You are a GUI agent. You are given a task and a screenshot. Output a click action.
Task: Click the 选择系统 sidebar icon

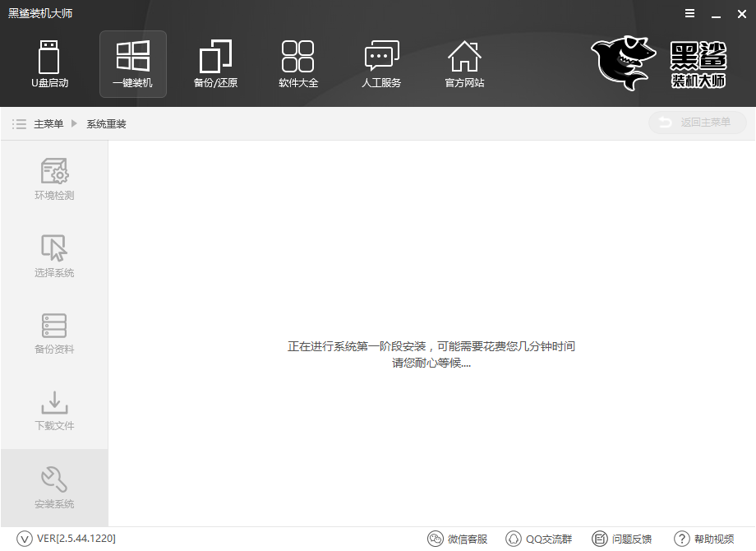pyautogui.click(x=53, y=253)
